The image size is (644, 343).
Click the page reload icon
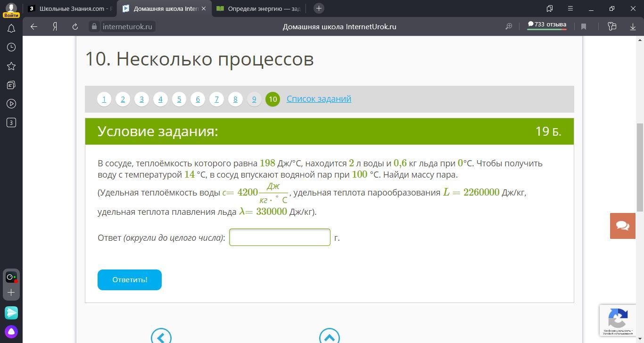pyautogui.click(x=75, y=27)
